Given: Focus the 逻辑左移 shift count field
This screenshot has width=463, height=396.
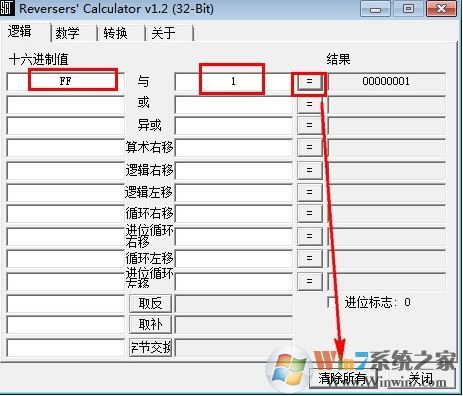Looking at the screenshot, I should [x=233, y=192].
